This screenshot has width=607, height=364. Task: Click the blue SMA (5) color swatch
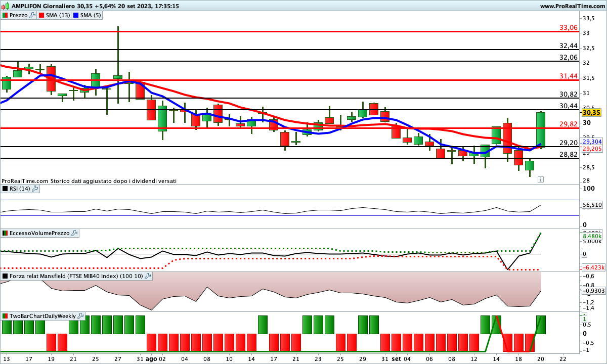(76, 15)
